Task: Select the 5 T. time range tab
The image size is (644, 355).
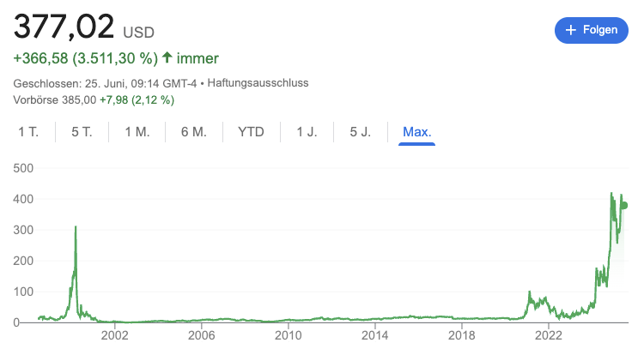Action: (82, 132)
